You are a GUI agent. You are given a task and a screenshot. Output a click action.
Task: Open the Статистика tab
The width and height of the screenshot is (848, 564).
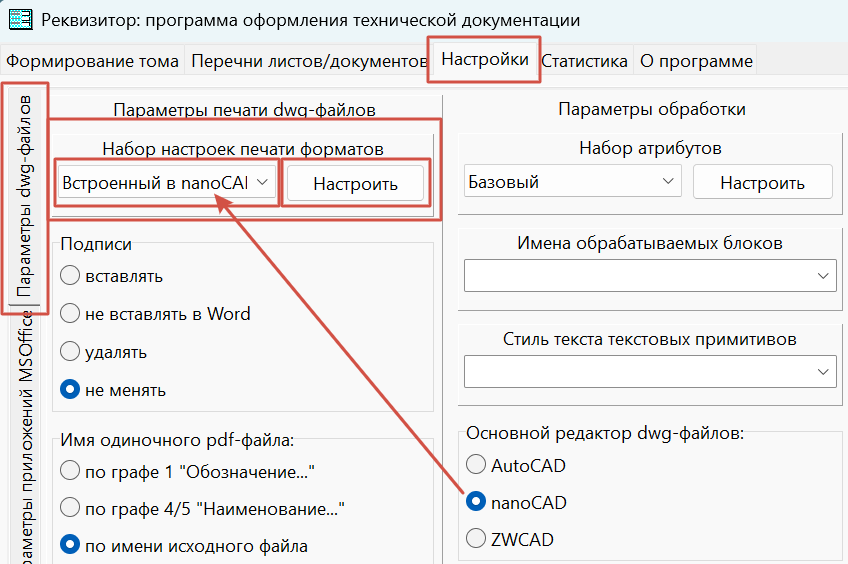coord(584,61)
